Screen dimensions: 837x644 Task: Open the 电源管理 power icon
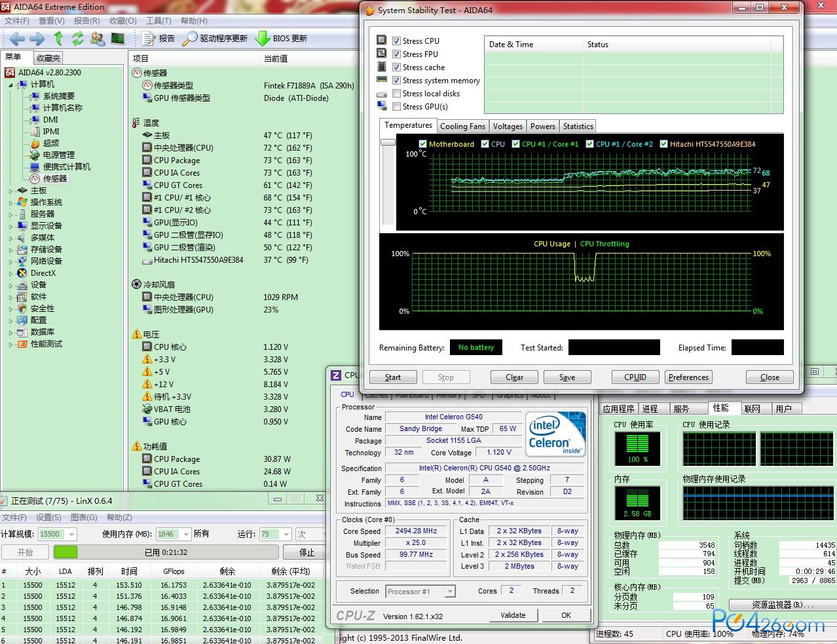(35, 155)
